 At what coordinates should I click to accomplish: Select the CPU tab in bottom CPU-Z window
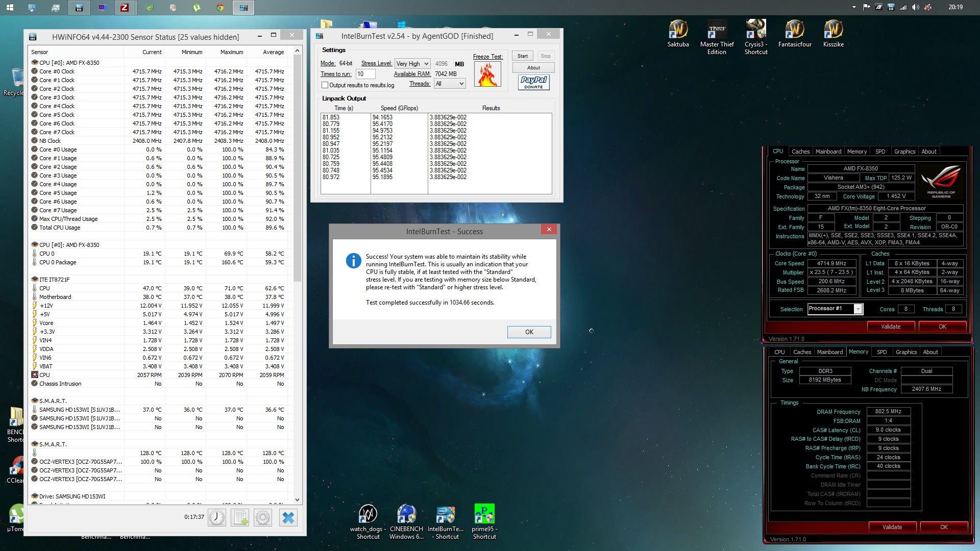pos(779,352)
